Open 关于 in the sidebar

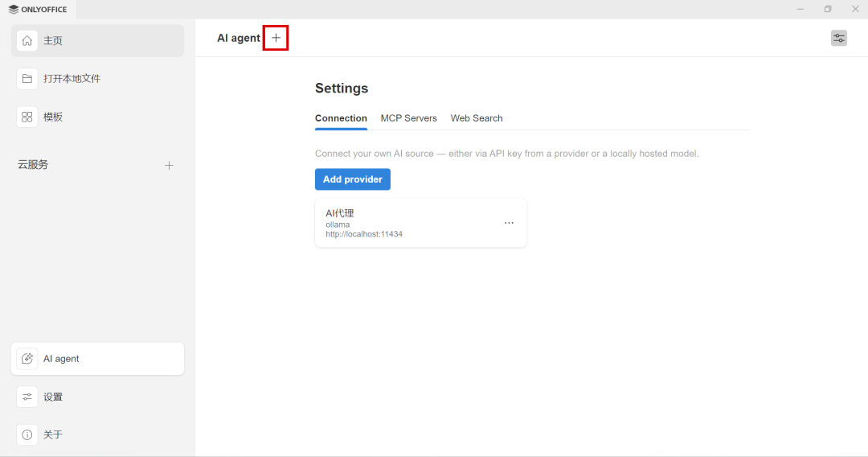[x=97, y=434]
